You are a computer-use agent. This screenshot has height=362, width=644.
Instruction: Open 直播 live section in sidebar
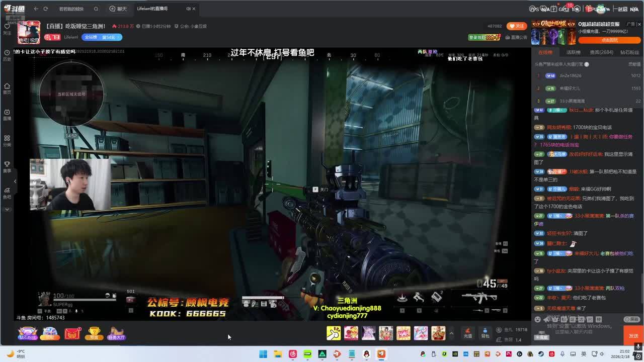[x=7, y=115]
